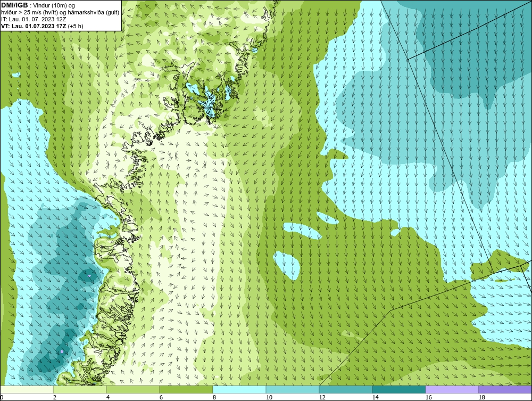
Task: Click the 10–12 m/s turquoise legend swatch
Action: pyautogui.click(x=293, y=389)
